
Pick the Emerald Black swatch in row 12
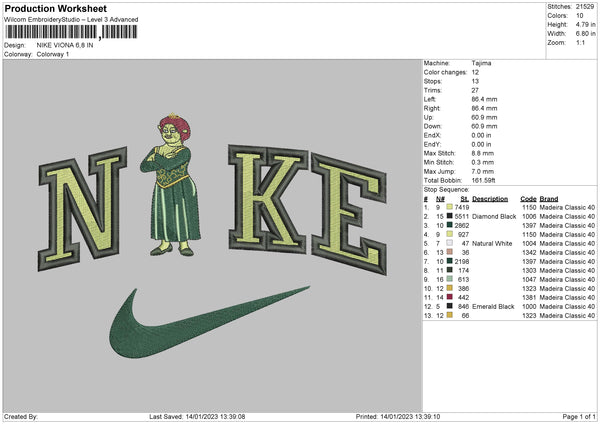pyautogui.click(x=450, y=306)
